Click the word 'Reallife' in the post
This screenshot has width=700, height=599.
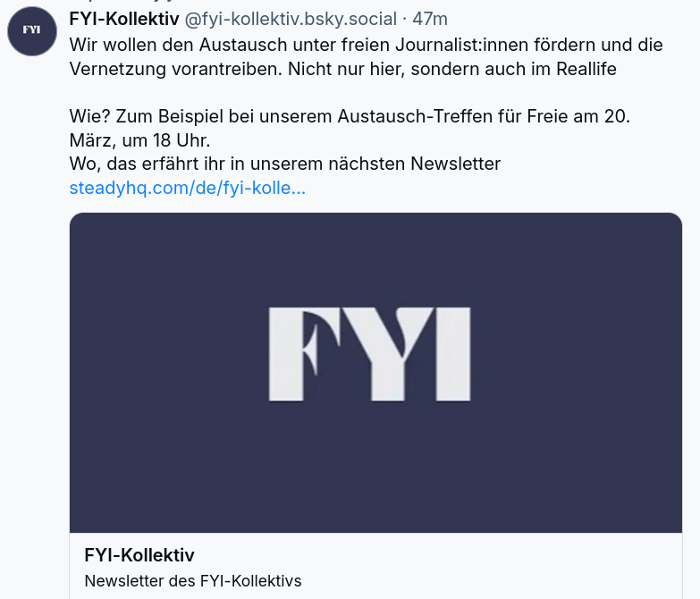(586, 69)
